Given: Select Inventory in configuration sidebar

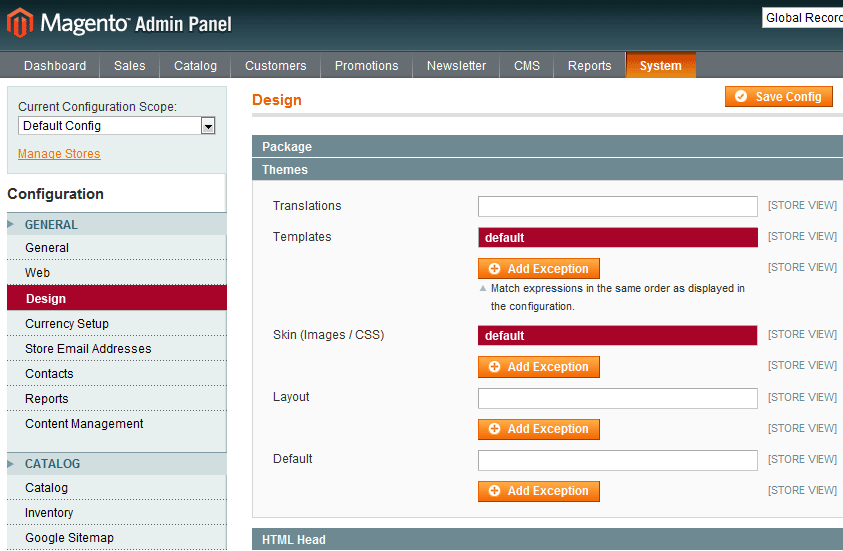Looking at the screenshot, I should [117, 513].
